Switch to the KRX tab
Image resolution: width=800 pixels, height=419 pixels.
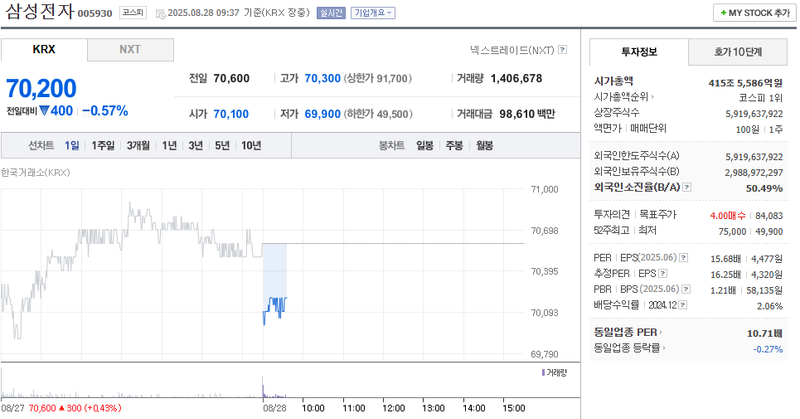[44, 50]
